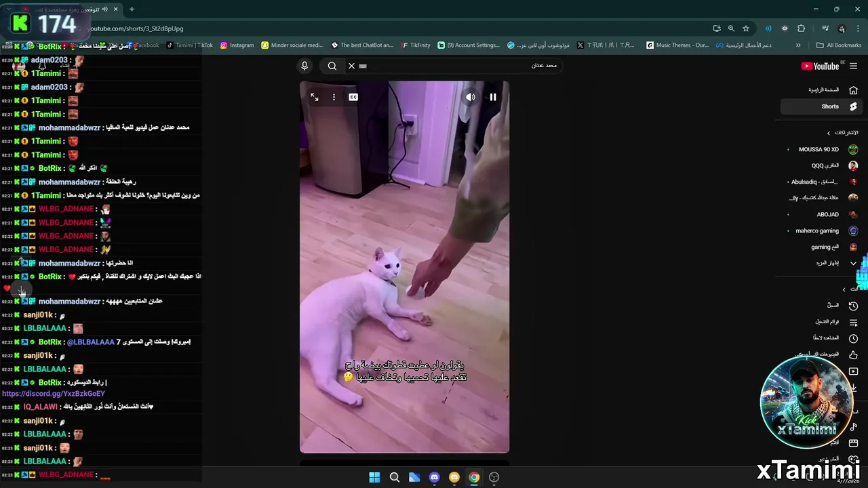Image resolution: width=868 pixels, height=488 pixels.
Task: Mute the Shorts video volume
Action: click(471, 97)
